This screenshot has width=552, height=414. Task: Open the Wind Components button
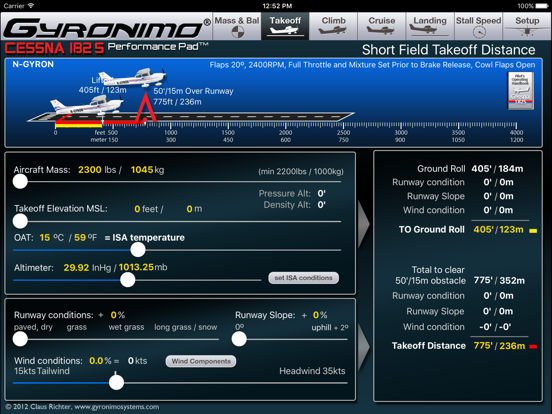201,361
